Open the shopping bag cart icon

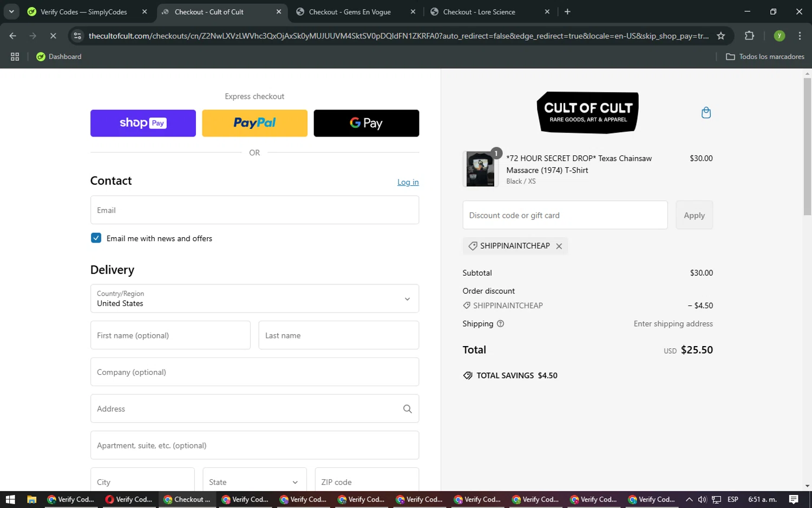click(x=706, y=113)
